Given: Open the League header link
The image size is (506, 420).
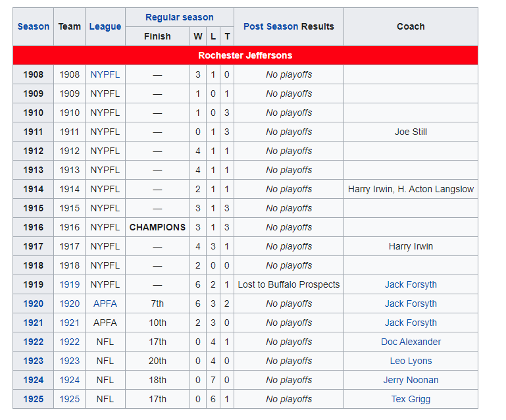Looking at the screenshot, I should pyautogui.click(x=105, y=26).
